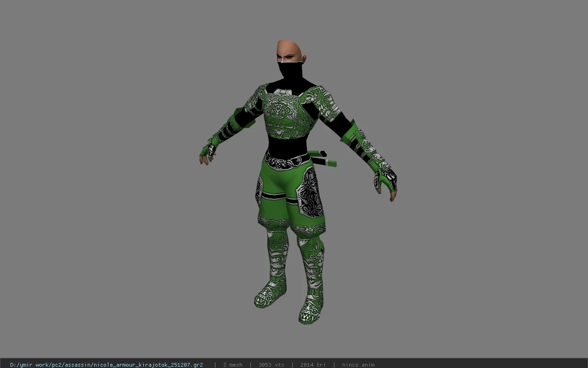Click the "3053 vtx" vertex count
This screenshot has height=368, width=588.
(271, 365)
